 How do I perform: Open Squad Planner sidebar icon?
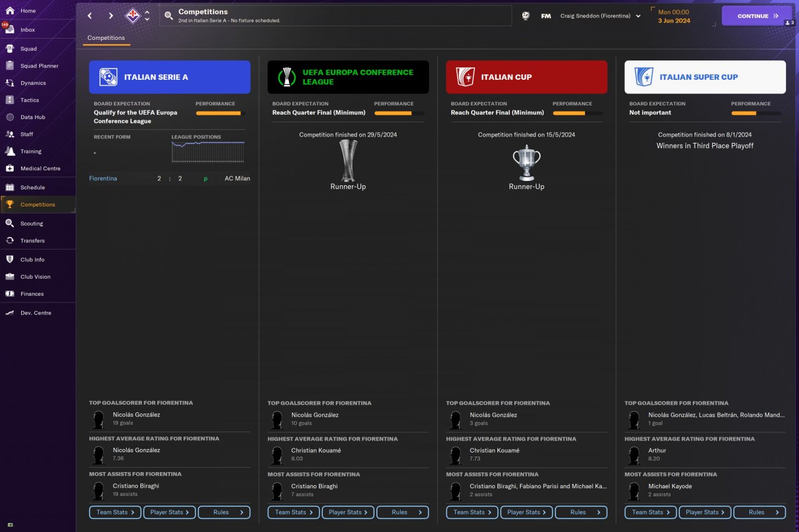point(9,65)
